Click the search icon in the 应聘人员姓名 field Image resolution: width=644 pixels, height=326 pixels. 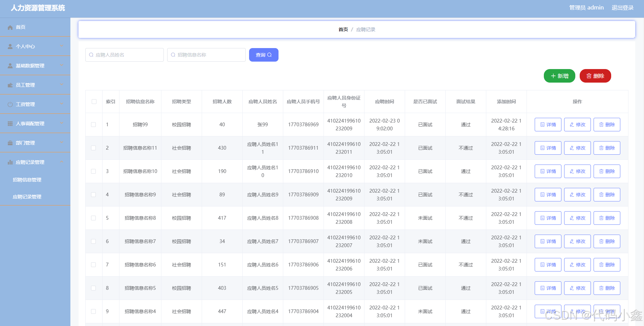click(x=91, y=55)
